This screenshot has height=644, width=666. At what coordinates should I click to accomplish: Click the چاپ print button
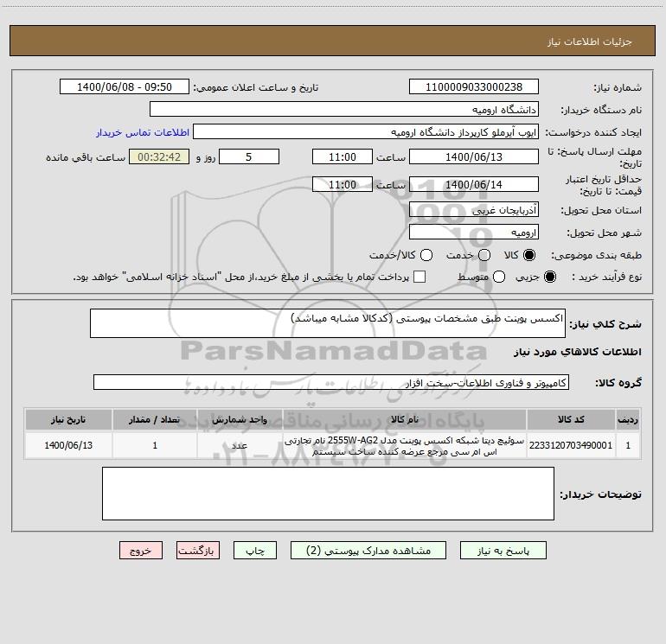pos(255,550)
